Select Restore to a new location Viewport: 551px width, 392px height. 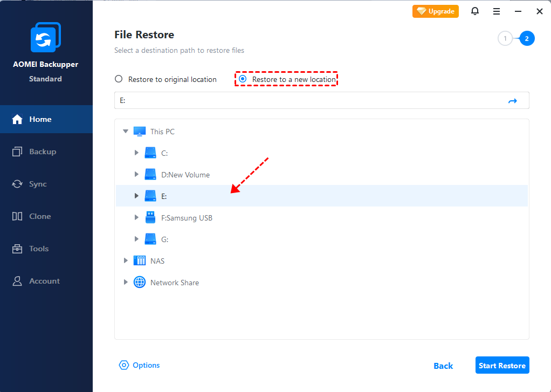[243, 79]
